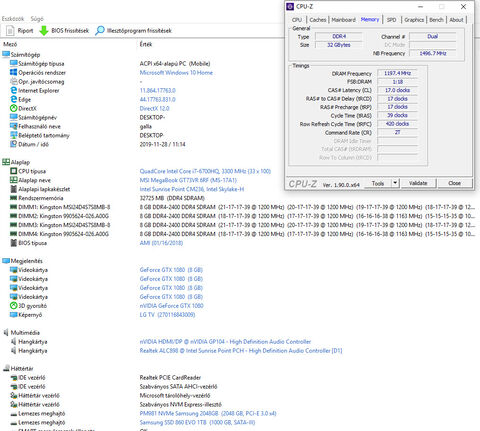This screenshot has height=431, width=480.
Task: Open the Samsung SSD 860 EVO 1TB link
Action: 197,422
